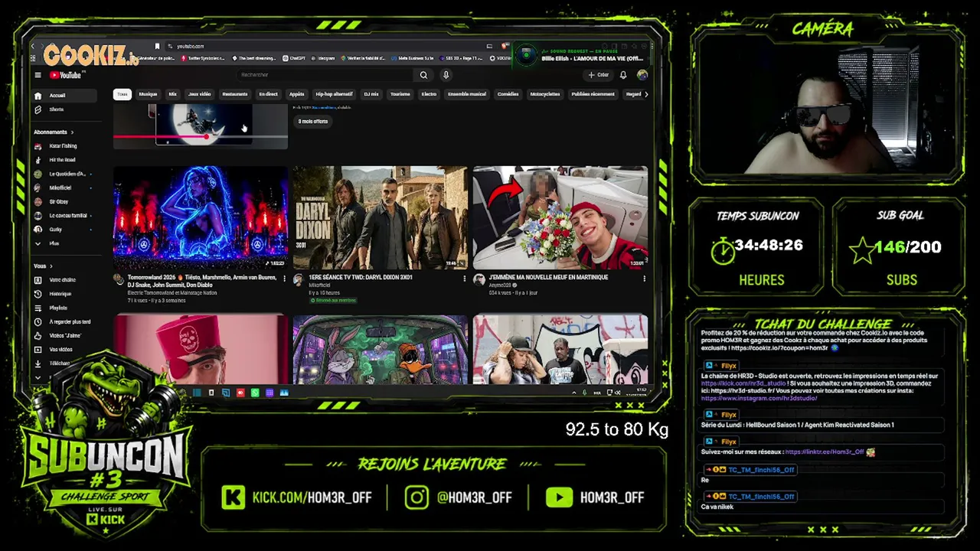Click the microphone icon in the system tray
This screenshot has width=980, height=551.
(x=584, y=393)
